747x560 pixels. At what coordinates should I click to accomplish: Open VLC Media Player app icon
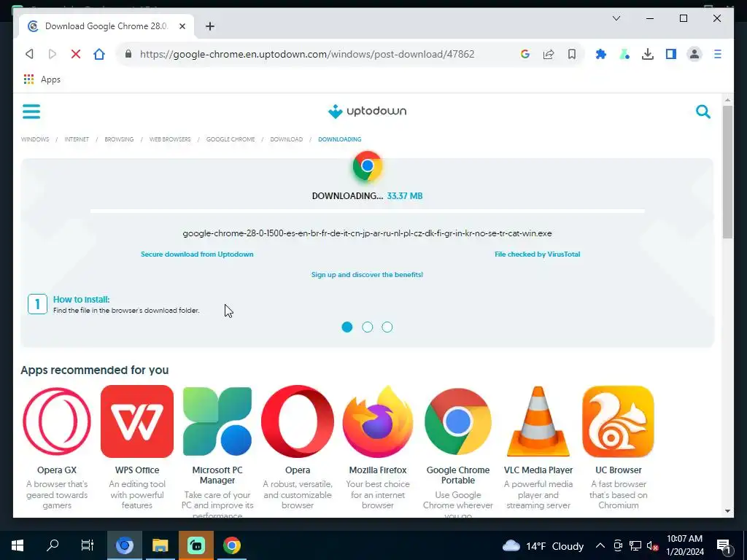[x=538, y=421]
